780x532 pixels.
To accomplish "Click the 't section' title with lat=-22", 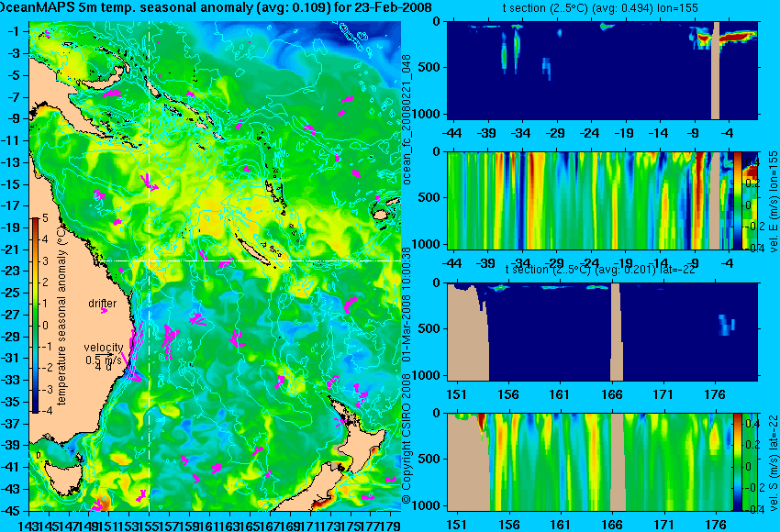I will [600, 270].
